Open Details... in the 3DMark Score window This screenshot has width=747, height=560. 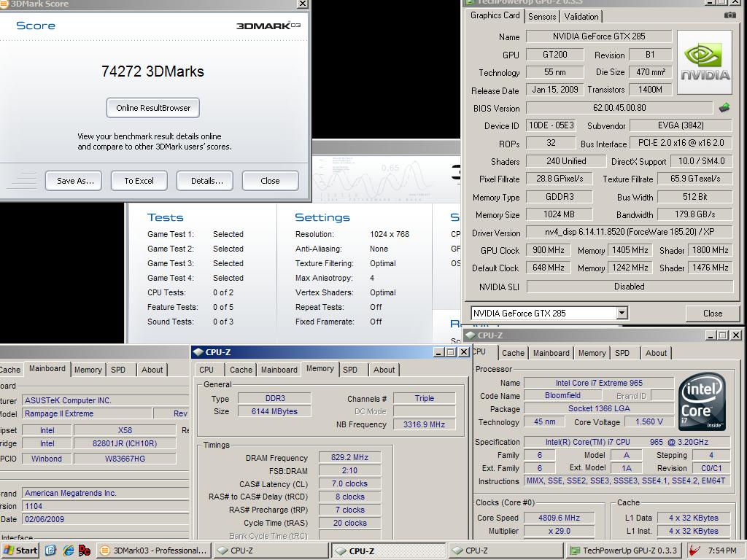coord(205,181)
